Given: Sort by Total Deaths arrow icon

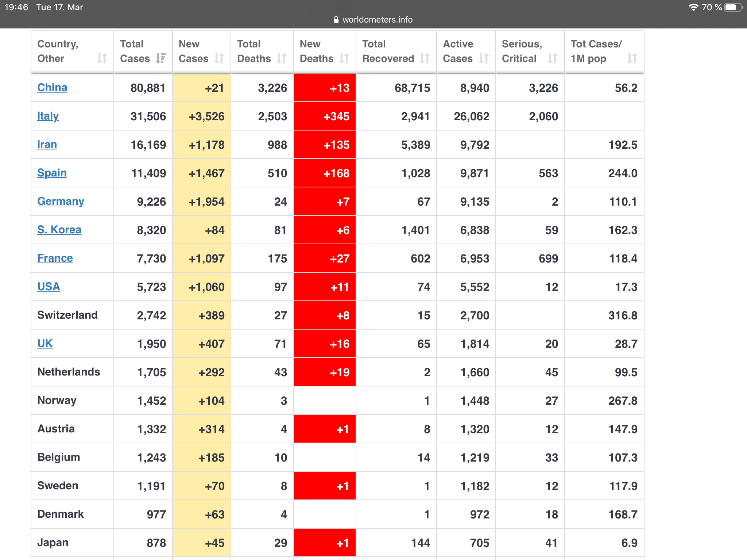Looking at the screenshot, I should [282, 58].
